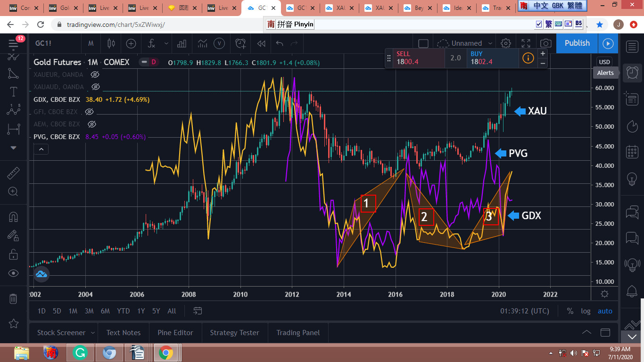Open the Pine Editor tab
644x362 pixels.
click(175, 333)
